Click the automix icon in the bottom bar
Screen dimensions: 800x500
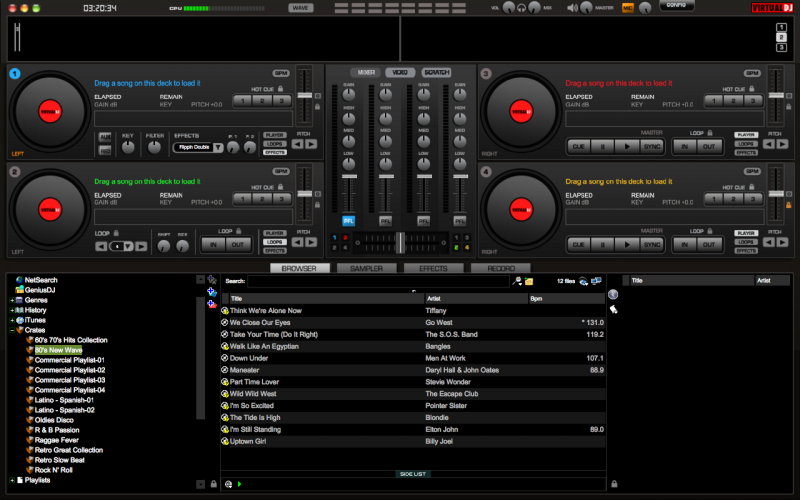pos(229,484)
